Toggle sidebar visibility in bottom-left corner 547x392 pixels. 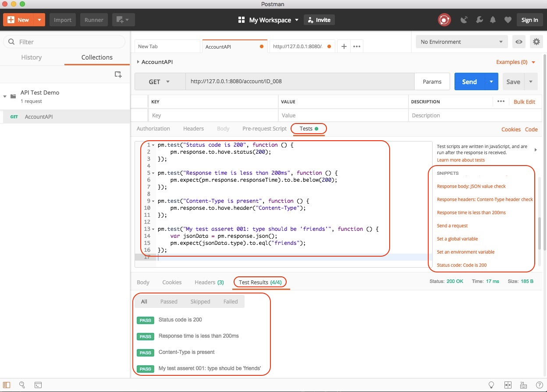click(x=7, y=385)
